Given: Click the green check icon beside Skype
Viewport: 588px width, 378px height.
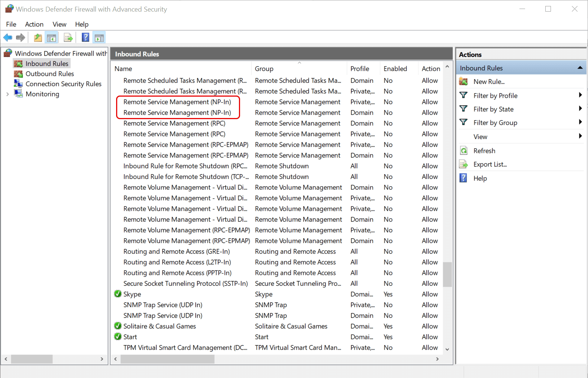Looking at the screenshot, I should click(x=118, y=294).
